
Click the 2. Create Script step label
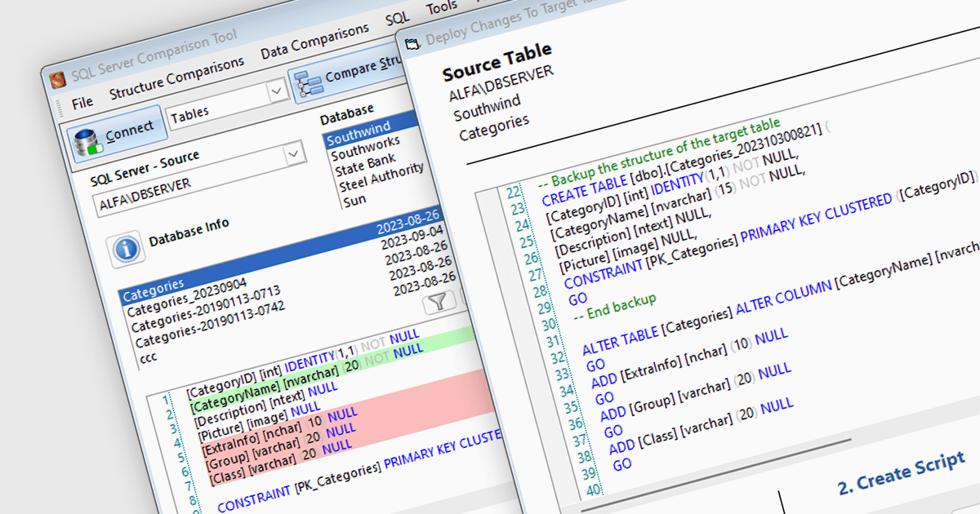(902, 472)
